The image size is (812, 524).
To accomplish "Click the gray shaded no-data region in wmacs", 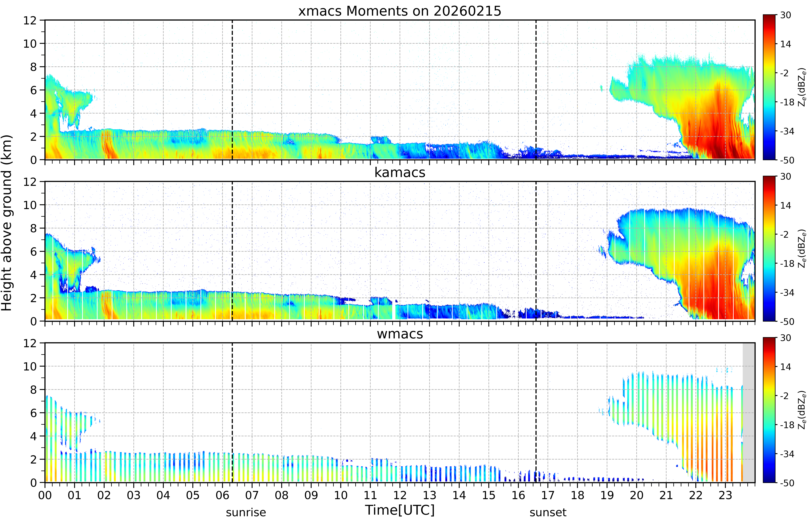I will point(749,413).
